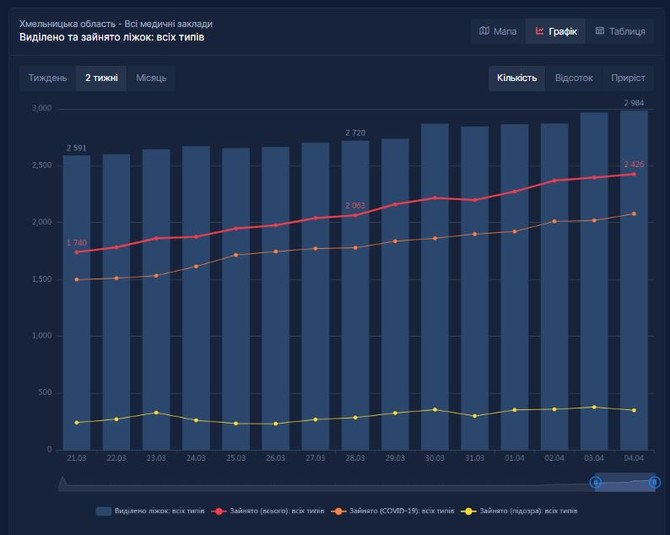Click the bar for date 30.03
670x535 pixels.
pyautogui.click(x=435, y=300)
